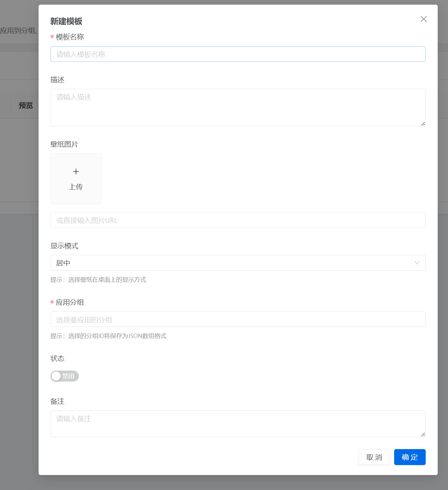Click the 请输入描述 description textarea
The height and width of the screenshot is (490, 448).
[238, 107]
